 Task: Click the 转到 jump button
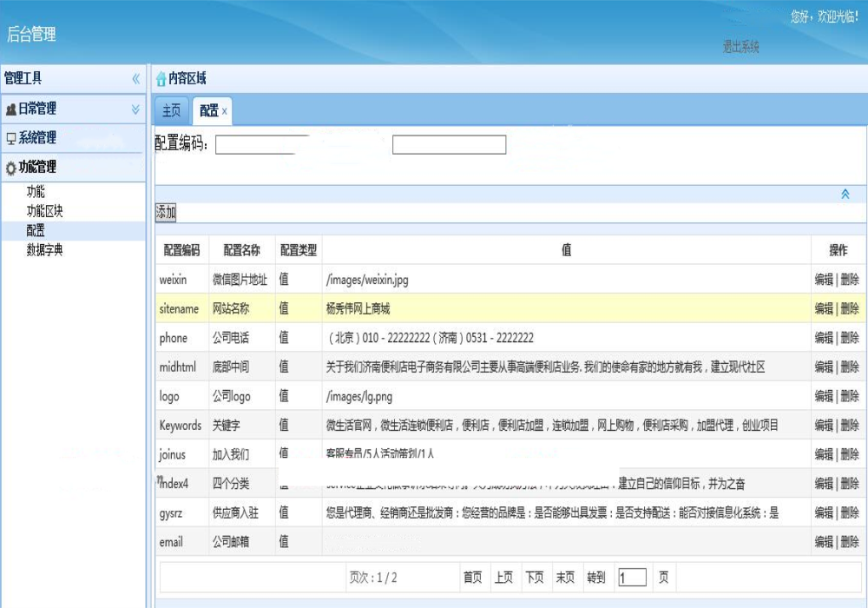click(596, 578)
